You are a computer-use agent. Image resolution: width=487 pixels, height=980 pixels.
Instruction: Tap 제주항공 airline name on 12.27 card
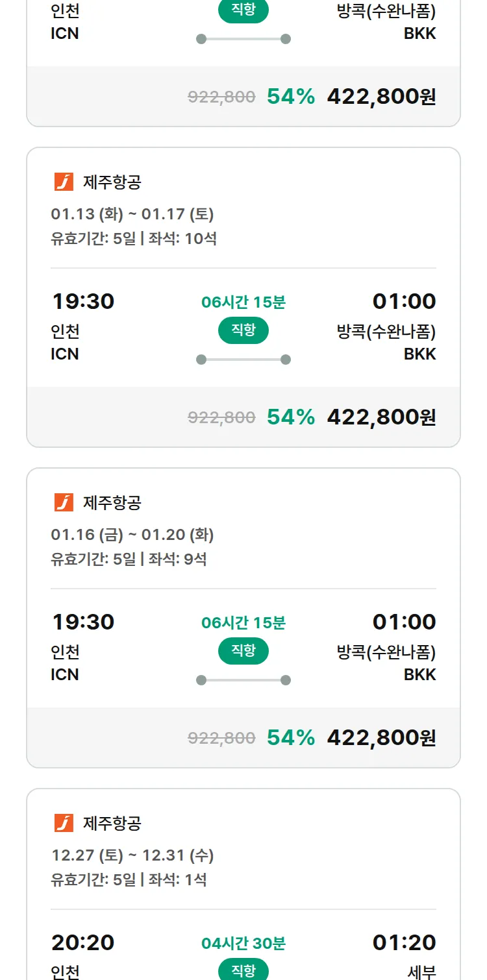click(x=112, y=824)
